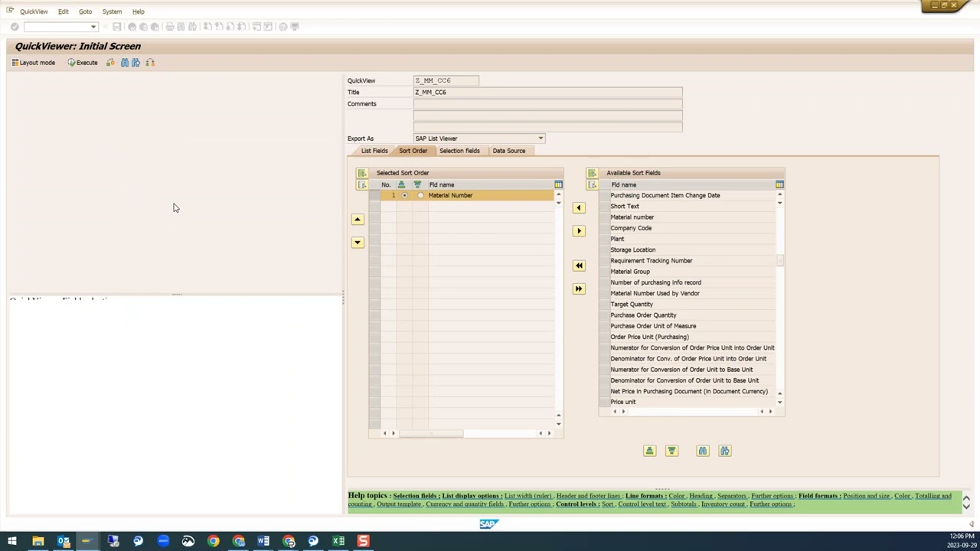Click sort ascending icon below the tables

point(649,451)
